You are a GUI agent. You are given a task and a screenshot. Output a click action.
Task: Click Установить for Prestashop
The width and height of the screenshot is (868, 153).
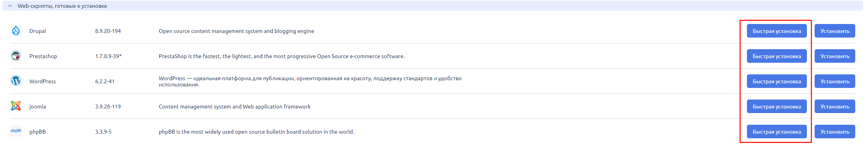tap(835, 56)
